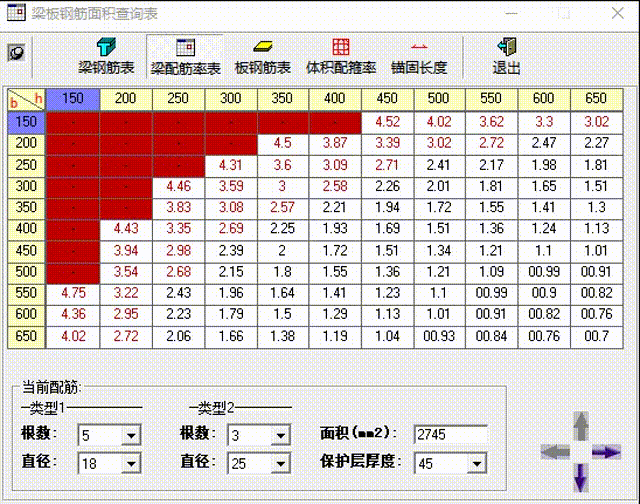Click the 面积 field showing 2745

click(x=451, y=435)
